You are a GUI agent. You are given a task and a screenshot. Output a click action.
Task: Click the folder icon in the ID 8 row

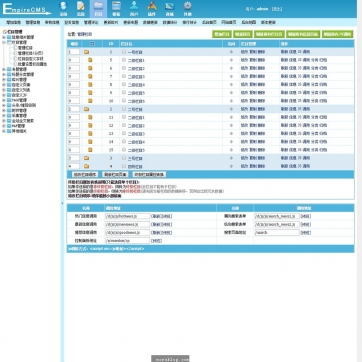(90, 84)
